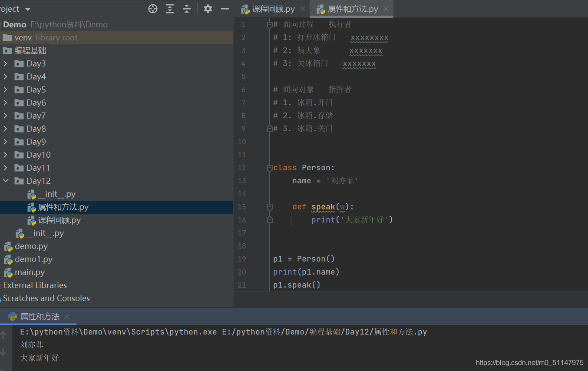The width and height of the screenshot is (588, 371).
Task: Click the locate/select opened file target icon
Action: (153, 9)
